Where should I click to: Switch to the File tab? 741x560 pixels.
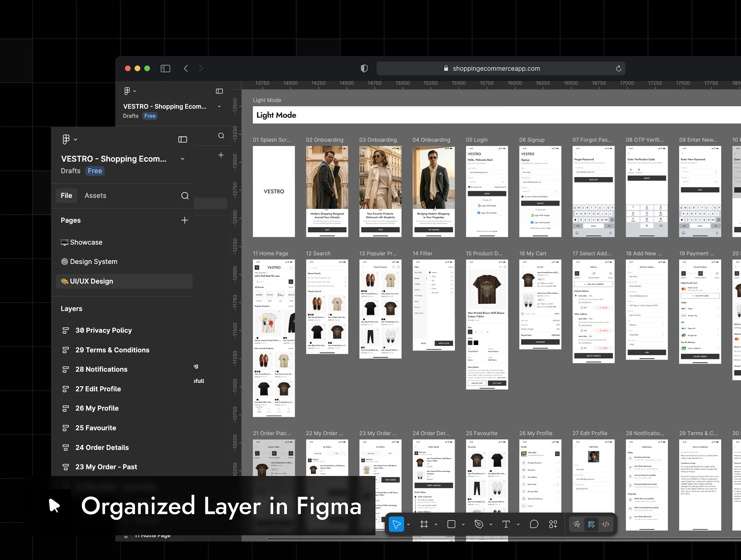click(x=66, y=196)
